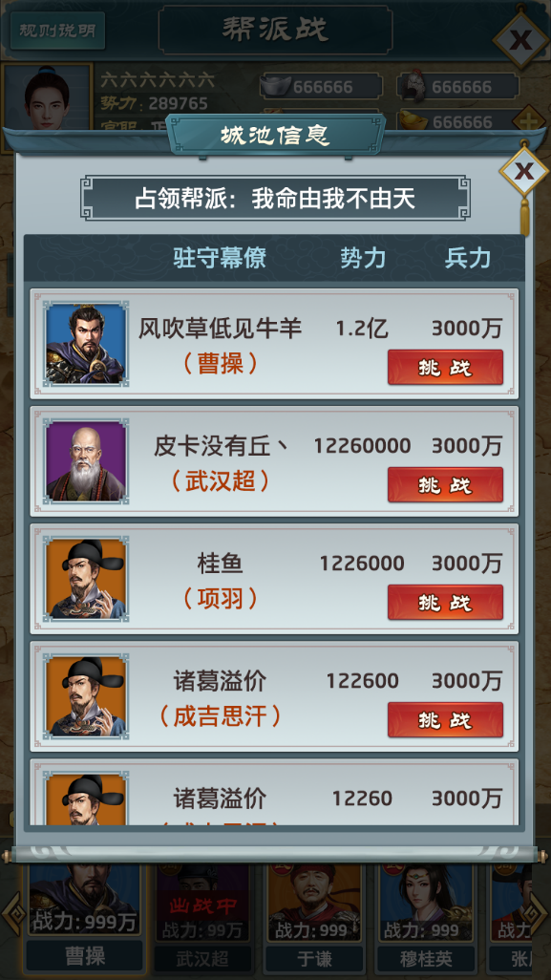
Task: Click the 挑战 button for 桂鱼
Action: (445, 603)
